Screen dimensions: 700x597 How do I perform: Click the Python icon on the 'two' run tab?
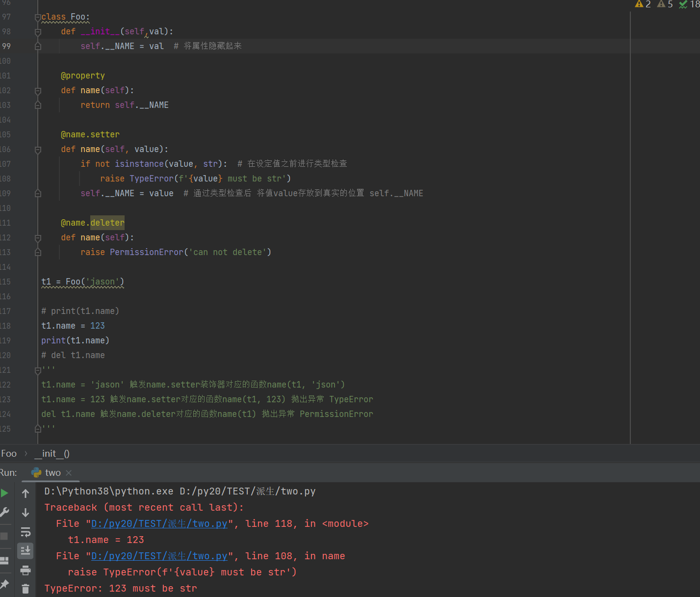click(36, 472)
